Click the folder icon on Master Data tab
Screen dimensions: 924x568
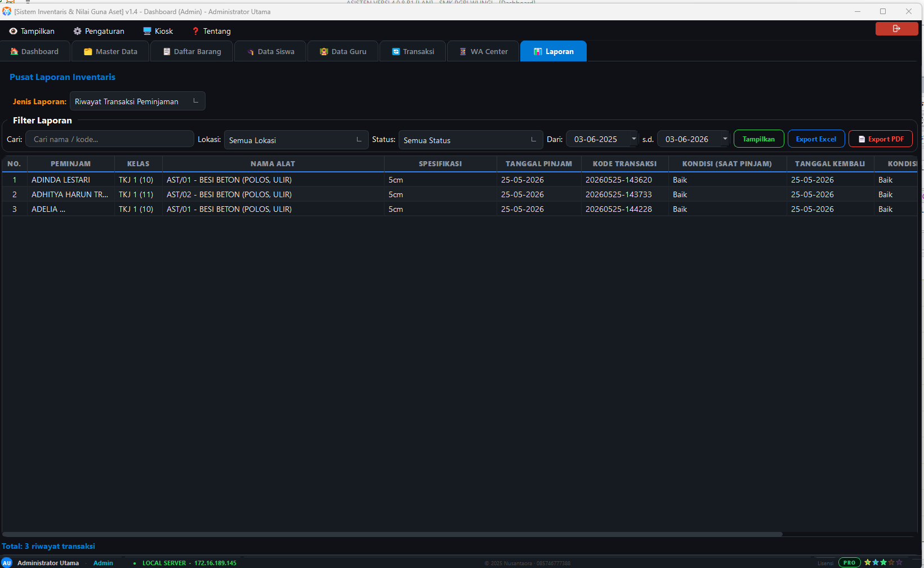tap(88, 51)
